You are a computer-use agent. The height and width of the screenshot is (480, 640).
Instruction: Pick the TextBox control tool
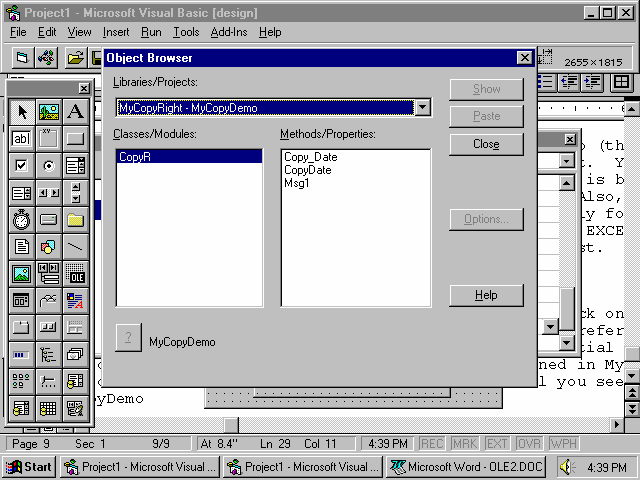[22, 139]
